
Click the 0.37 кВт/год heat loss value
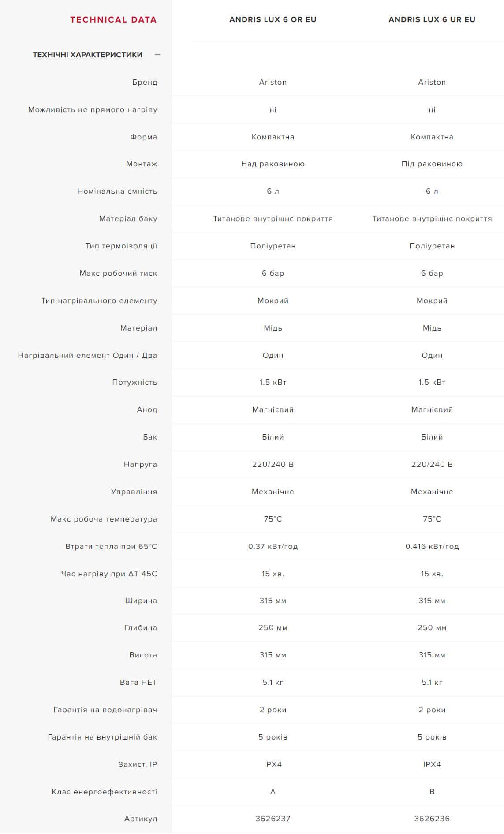pyautogui.click(x=273, y=546)
